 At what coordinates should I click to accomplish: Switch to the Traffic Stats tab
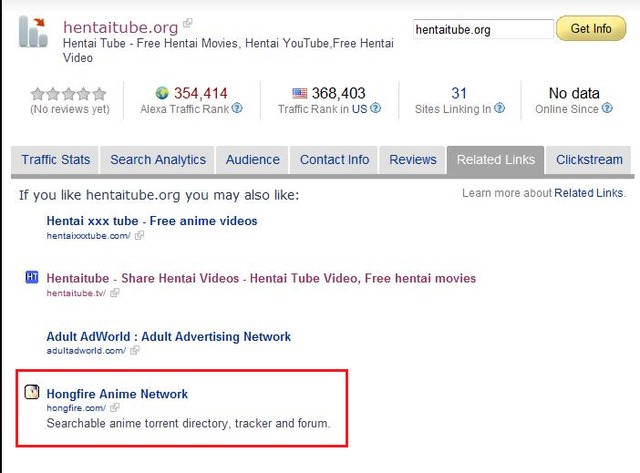[x=55, y=160]
